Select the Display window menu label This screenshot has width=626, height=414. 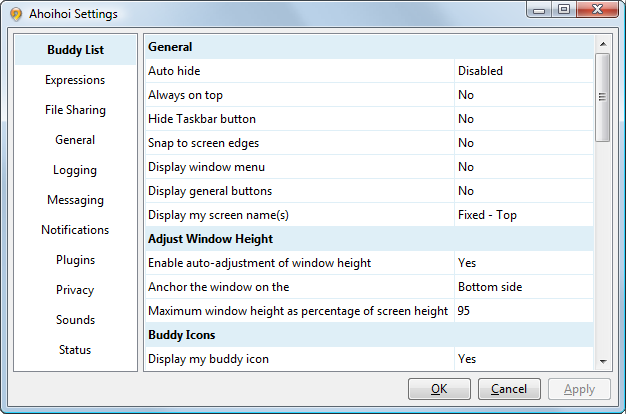coord(206,167)
